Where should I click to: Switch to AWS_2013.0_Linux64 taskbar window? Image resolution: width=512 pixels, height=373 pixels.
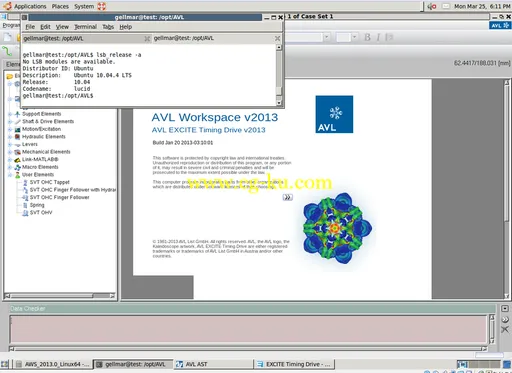point(53,364)
